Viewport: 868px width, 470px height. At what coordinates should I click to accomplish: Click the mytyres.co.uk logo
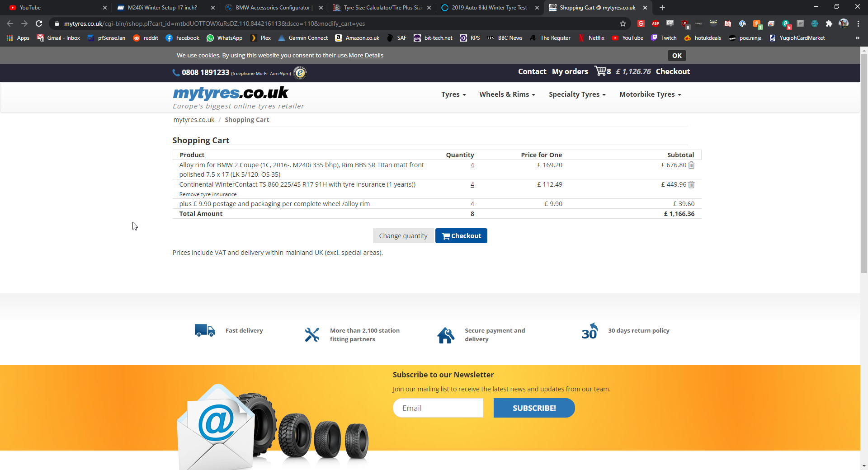[x=231, y=93]
